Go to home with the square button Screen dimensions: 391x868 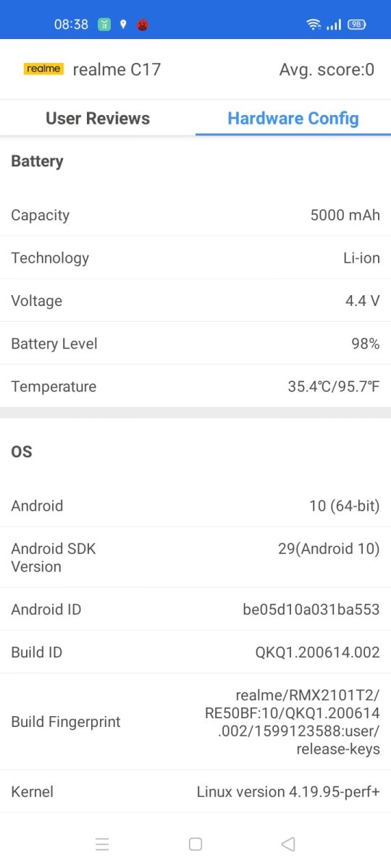pos(195,844)
